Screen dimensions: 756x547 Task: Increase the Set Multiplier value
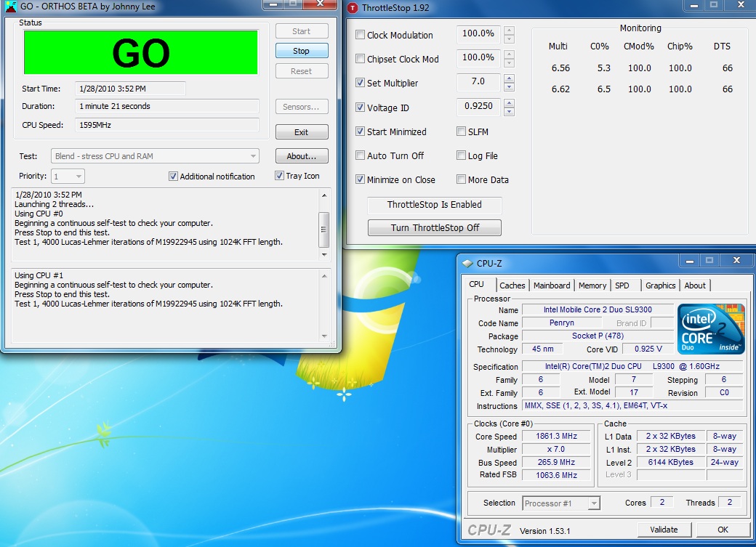pyautogui.click(x=509, y=78)
